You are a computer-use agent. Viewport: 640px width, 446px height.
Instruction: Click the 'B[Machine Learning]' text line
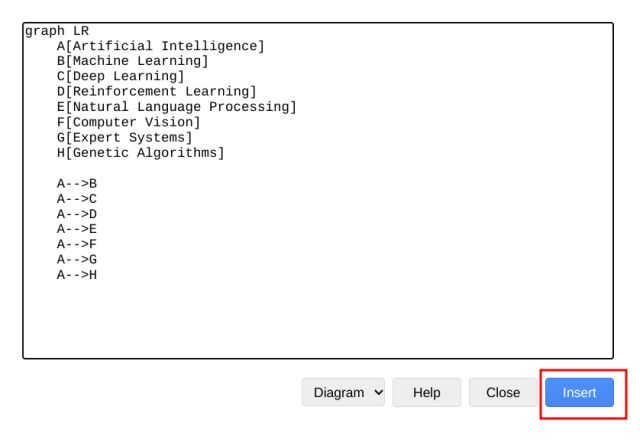click(132, 61)
